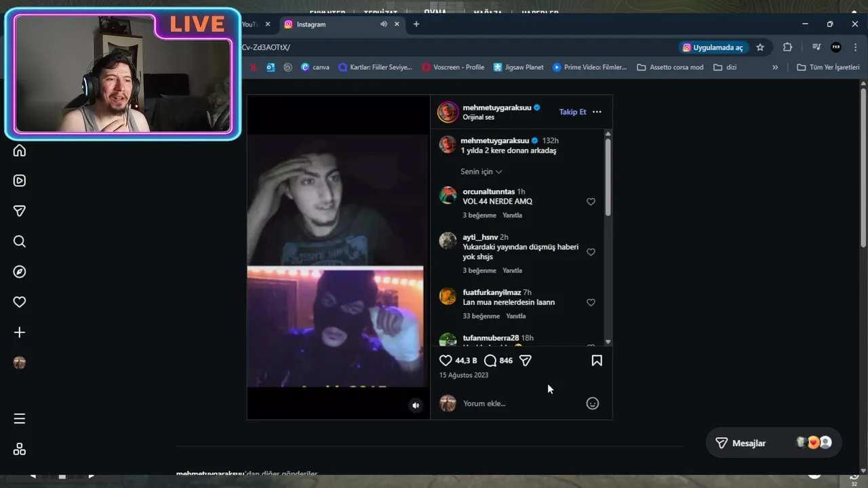The width and height of the screenshot is (868, 488).
Task: View likes on orcunaltunntas's comment
Action: [x=479, y=216]
